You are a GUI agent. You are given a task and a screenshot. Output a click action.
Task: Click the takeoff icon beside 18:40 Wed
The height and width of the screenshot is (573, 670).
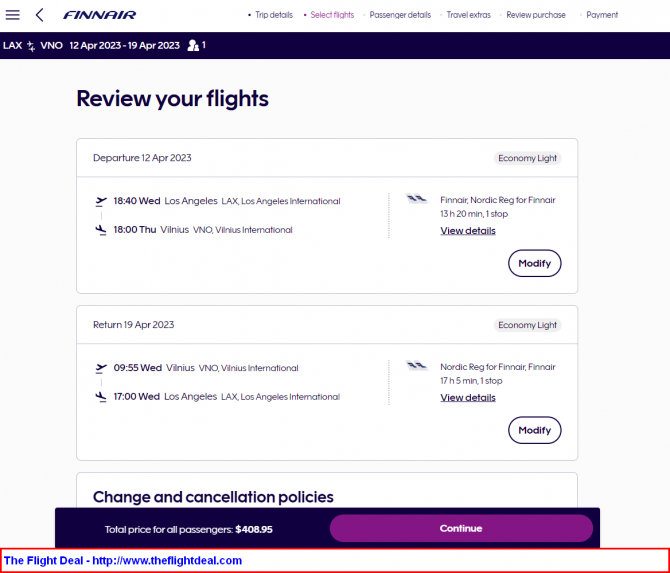click(101, 201)
